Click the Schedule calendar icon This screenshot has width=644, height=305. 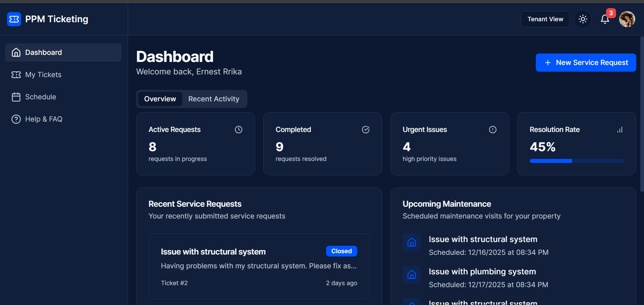coord(16,97)
